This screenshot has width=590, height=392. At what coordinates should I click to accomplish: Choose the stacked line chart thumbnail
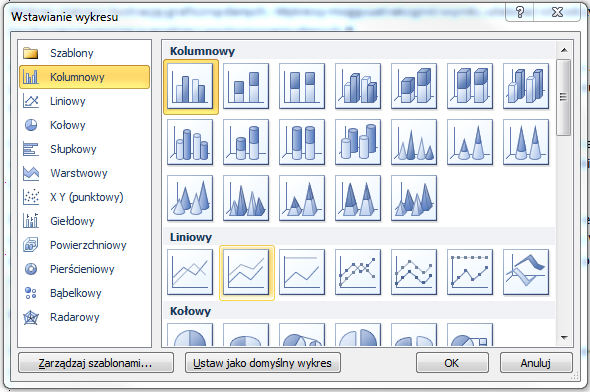(246, 272)
